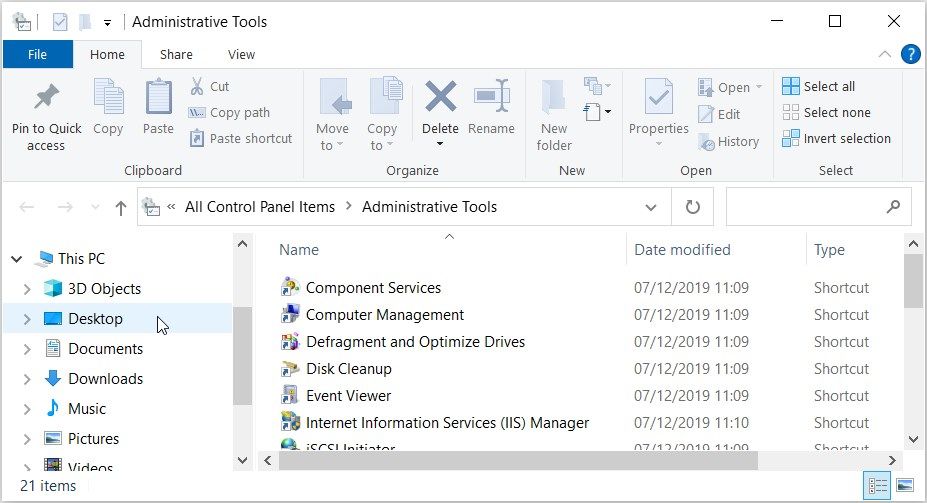Switch to details view in status bar
The image size is (927, 503).
[879, 486]
